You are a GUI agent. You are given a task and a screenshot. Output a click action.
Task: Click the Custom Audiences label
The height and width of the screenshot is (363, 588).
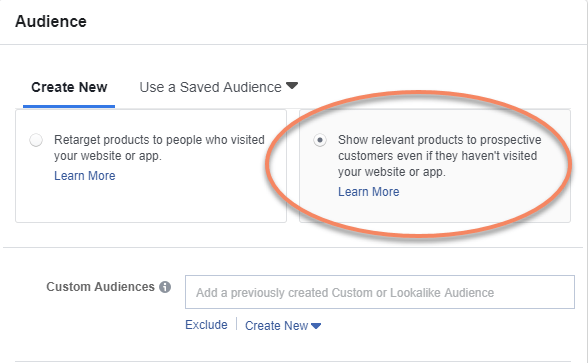(x=100, y=287)
